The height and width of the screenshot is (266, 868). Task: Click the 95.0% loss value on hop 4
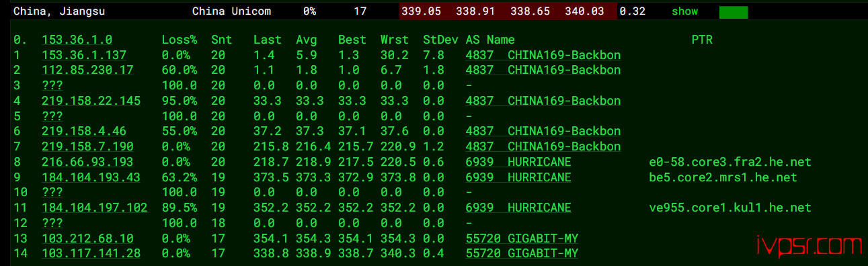pyautogui.click(x=180, y=101)
